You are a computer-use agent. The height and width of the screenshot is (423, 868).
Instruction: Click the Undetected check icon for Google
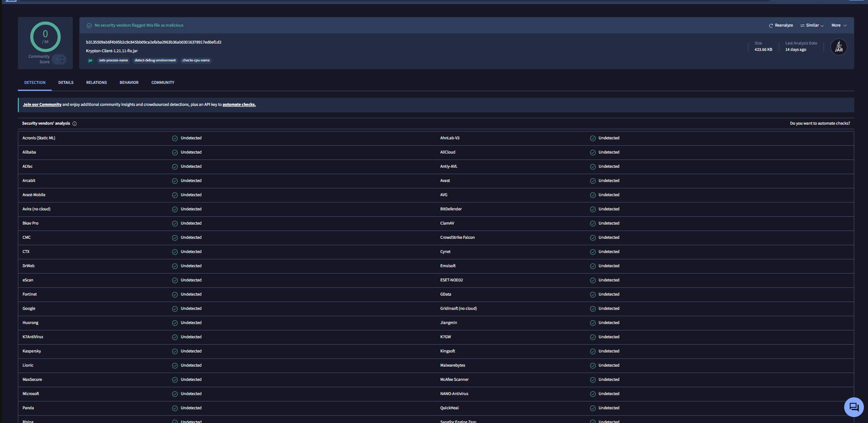coord(175,309)
